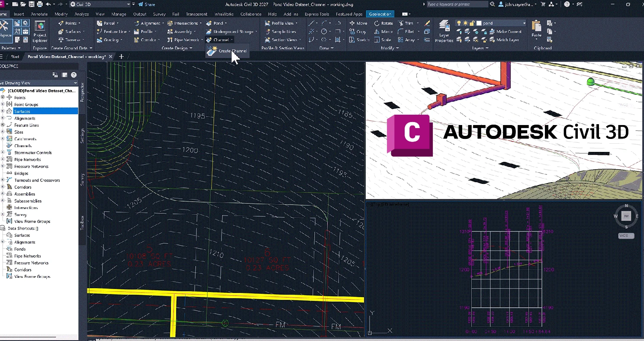The image size is (644, 341).
Task: Click Create Channel in the dropdown
Action: point(232,51)
